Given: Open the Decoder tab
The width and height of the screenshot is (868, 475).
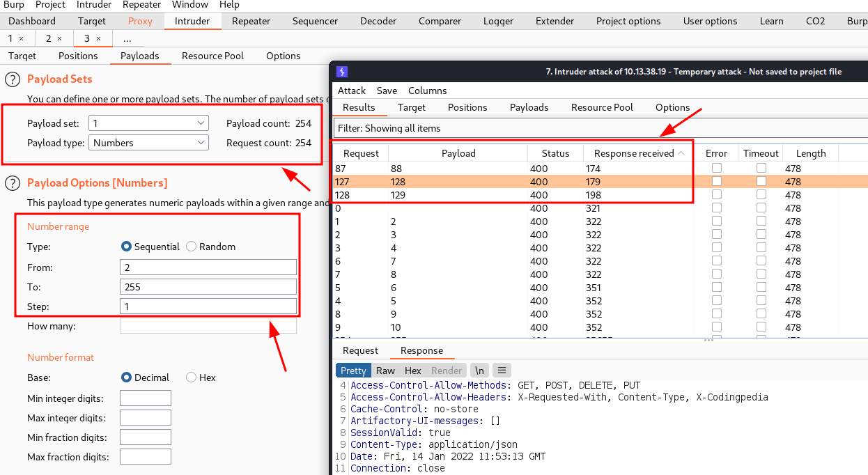Looking at the screenshot, I should [x=378, y=21].
